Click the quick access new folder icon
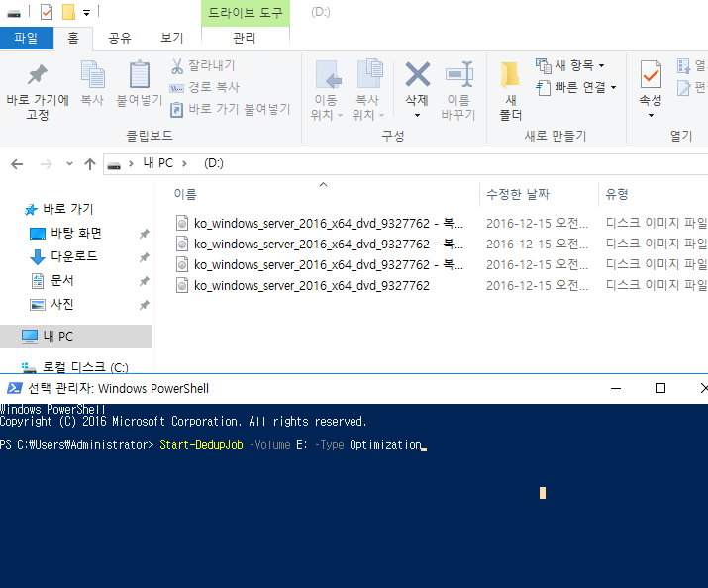The image size is (708, 588). [68, 12]
